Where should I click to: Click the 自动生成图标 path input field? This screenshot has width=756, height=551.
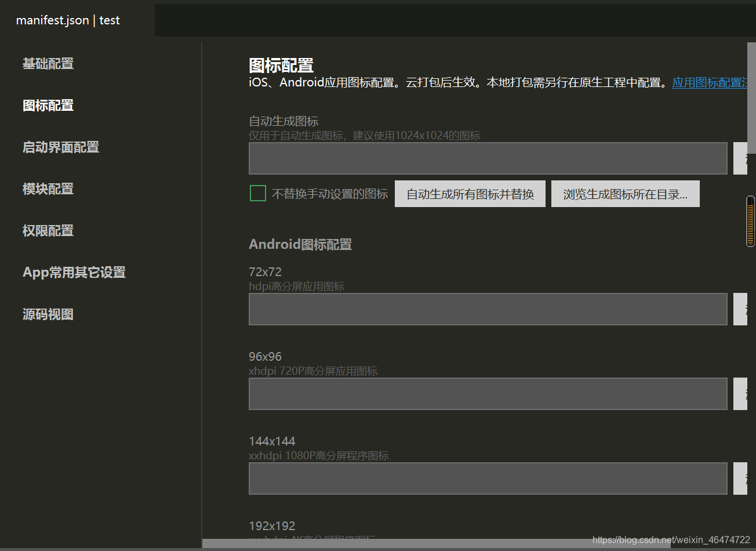pyautogui.click(x=488, y=158)
